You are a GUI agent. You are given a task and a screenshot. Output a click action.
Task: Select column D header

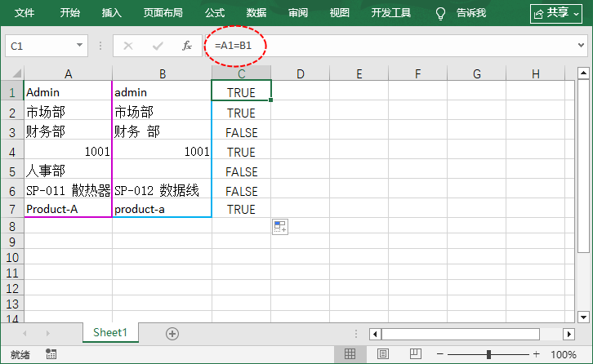click(301, 73)
